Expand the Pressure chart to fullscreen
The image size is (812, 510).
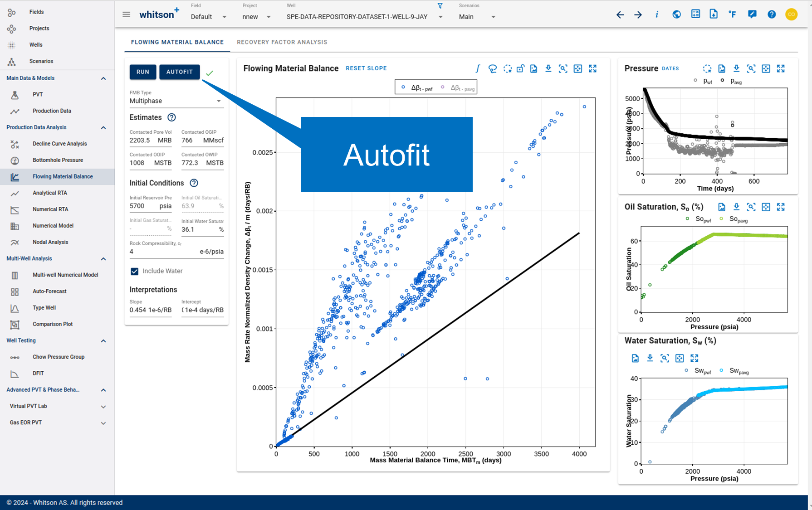[x=781, y=68]
